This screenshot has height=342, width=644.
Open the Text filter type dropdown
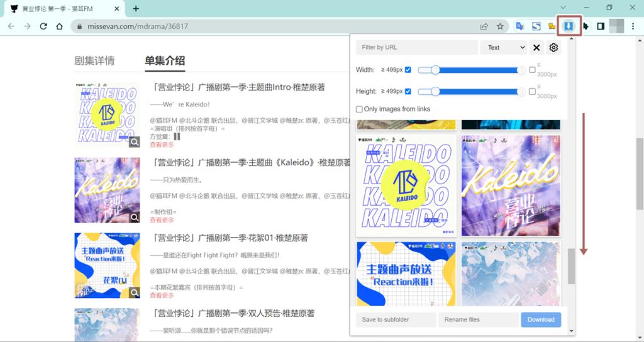504,48
